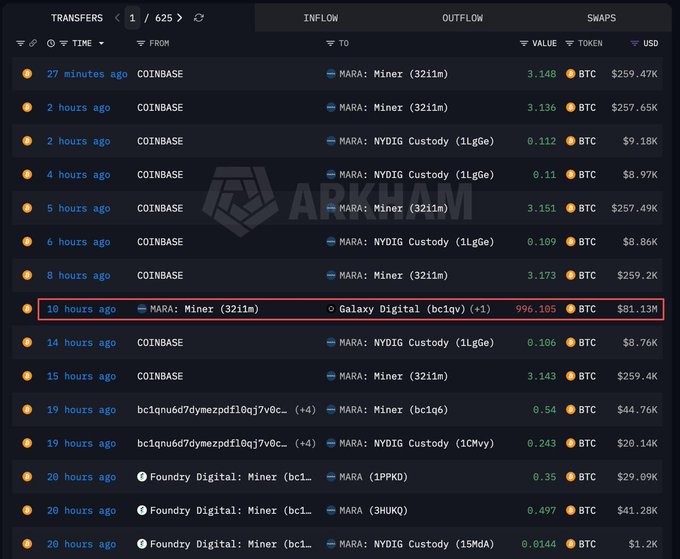The image size is (680, 559).
Task: Open MARA: Miner (32i1m) sender in 10-hour row
Action: 204,309
